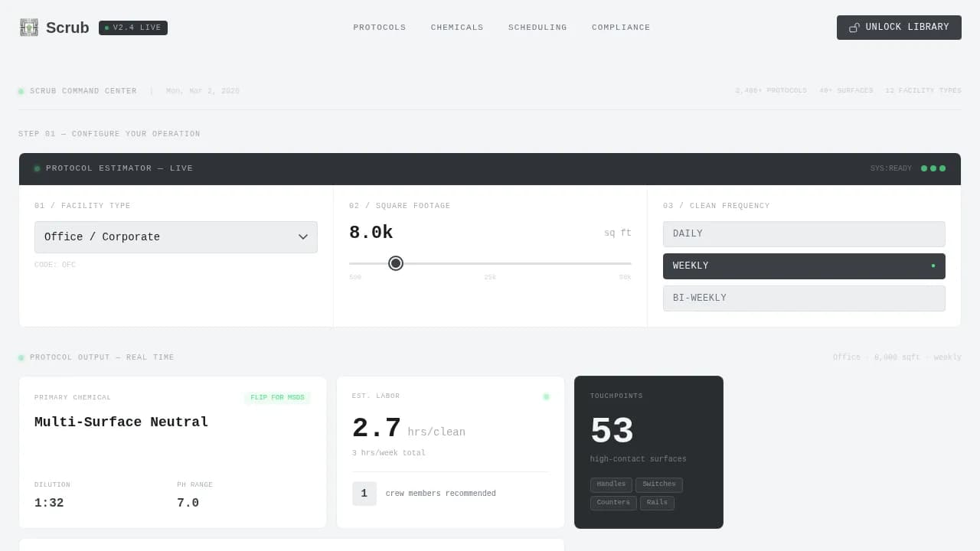980x551 pixels.
Task: Go to the Compliance section
Action: (x=621, y=28)
